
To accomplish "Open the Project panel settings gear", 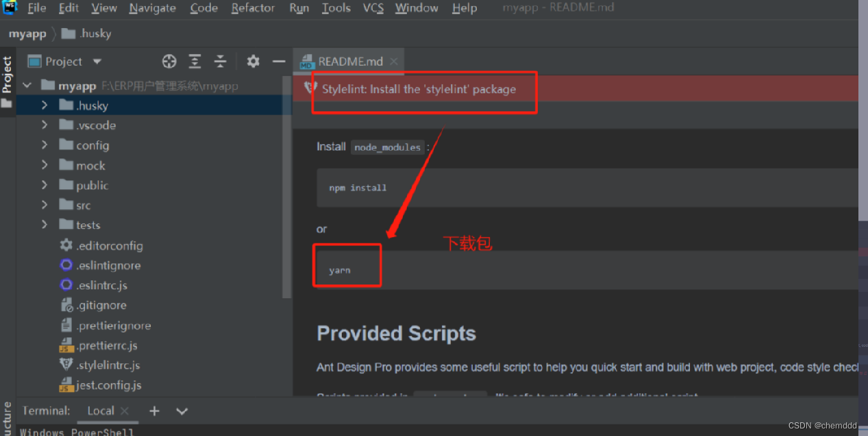I will (x=253, y=62).
